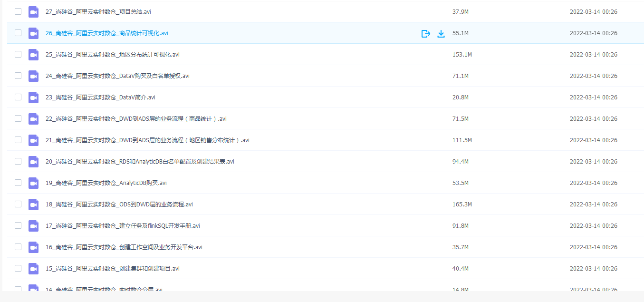Check the box for file 20 RDS和AnalyticDB
The image size is (644, 302).
point(18,161)
